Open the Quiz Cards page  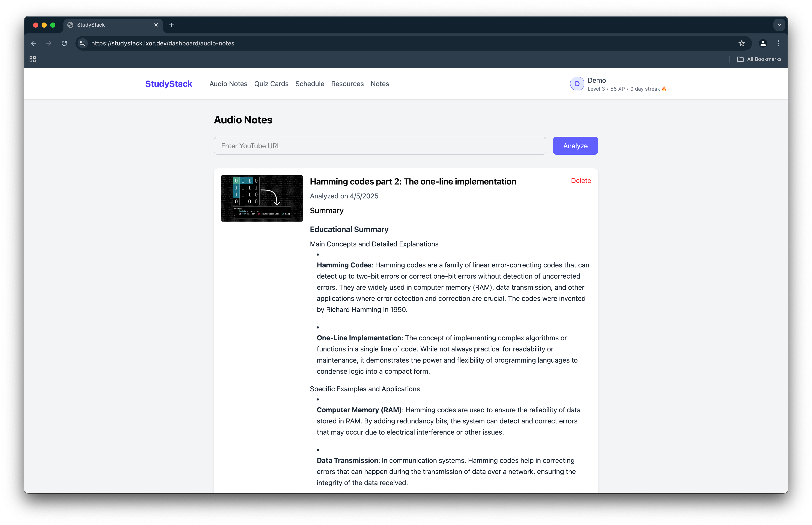271,84
